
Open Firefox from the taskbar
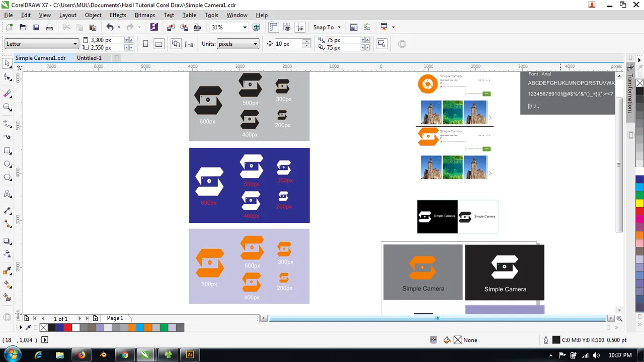tap(82, 354)
